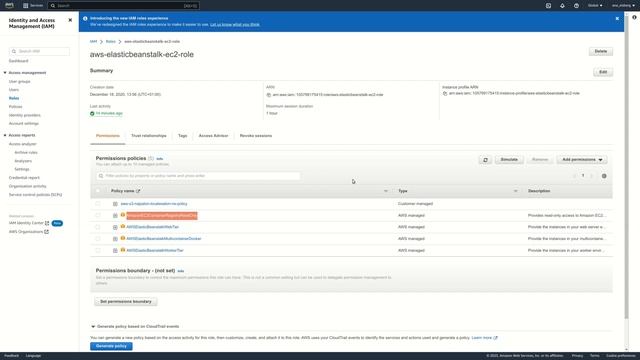Refresh the permissions policies list

485,160
